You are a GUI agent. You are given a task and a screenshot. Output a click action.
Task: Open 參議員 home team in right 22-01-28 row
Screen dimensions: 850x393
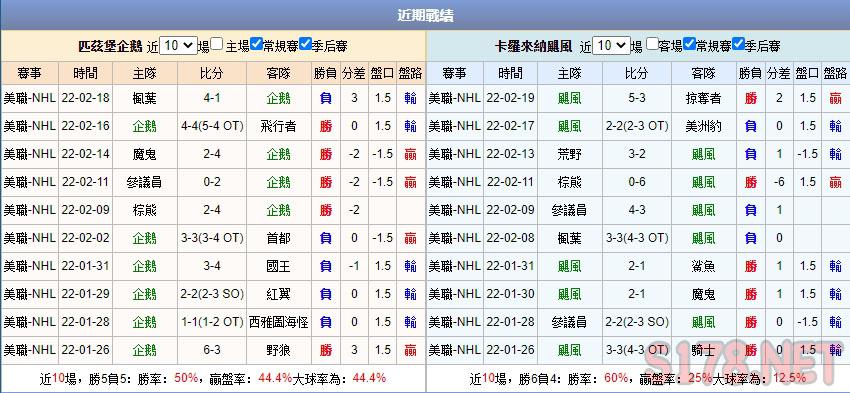pos(570,322)
